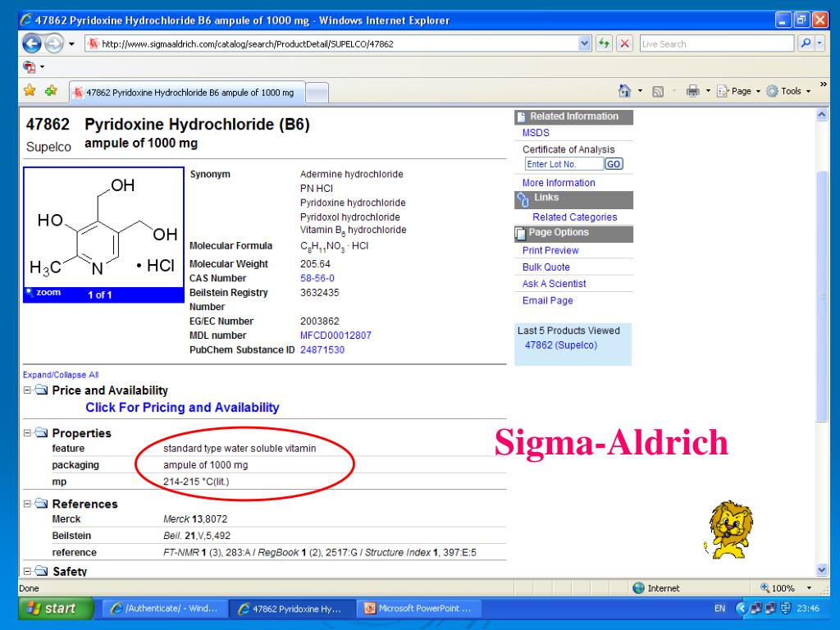Open the recent pages dropdown arrow
840x630 pixels.
pyautogui.click(x=72, y=44)
